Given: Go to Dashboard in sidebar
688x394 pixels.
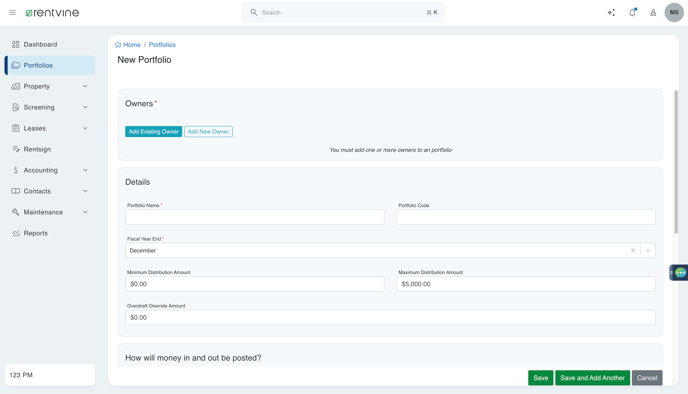Looking at the screenshot, I should 50,44.
